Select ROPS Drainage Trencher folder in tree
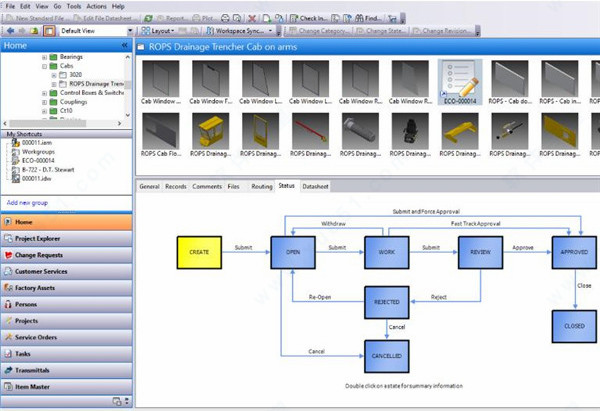This screenshot has height=411, width=600. coord(92,83)
